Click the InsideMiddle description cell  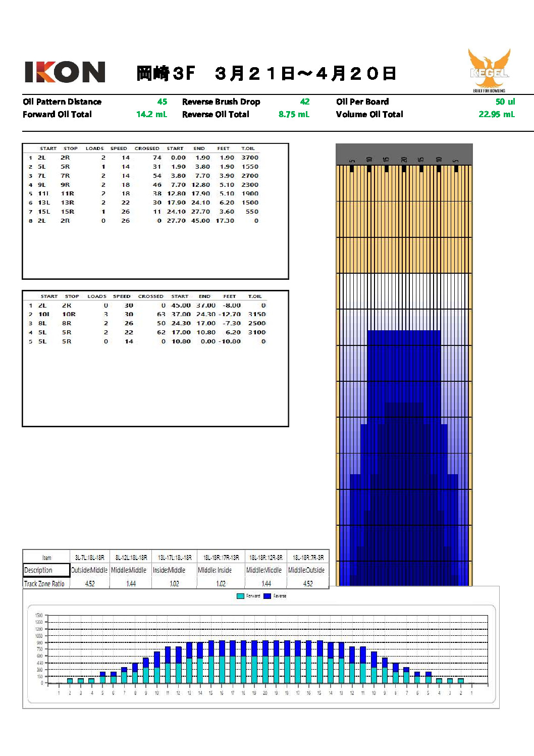pos(169,570)
